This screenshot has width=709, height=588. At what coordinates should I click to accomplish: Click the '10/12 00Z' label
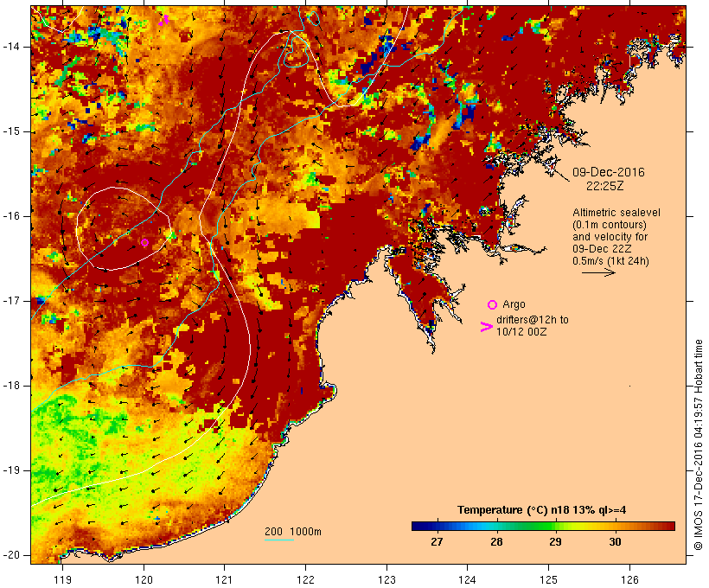coord(521,331)
